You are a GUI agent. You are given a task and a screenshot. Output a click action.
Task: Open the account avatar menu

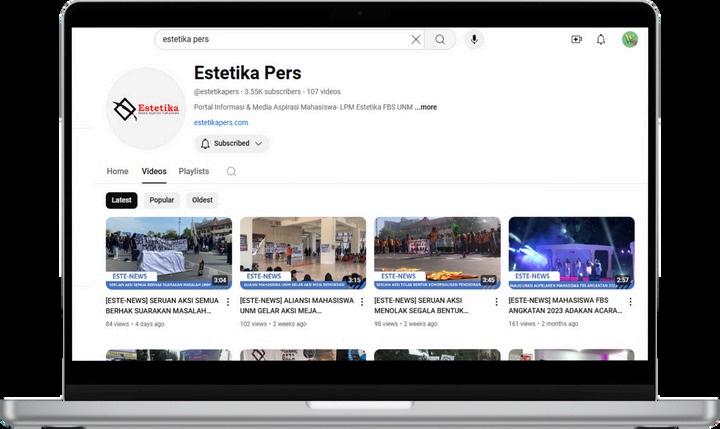point(630,40)
